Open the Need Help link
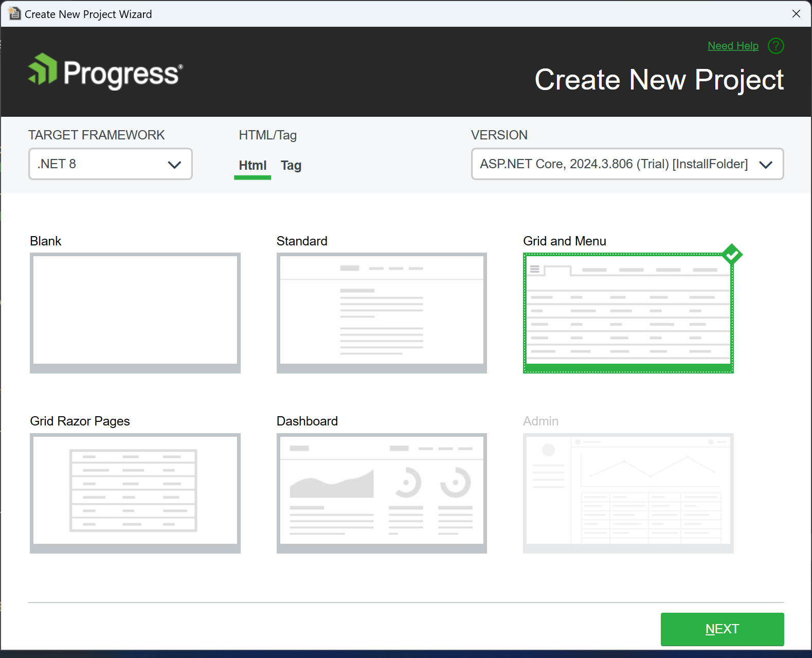The image size is (812, 658). 733,46
